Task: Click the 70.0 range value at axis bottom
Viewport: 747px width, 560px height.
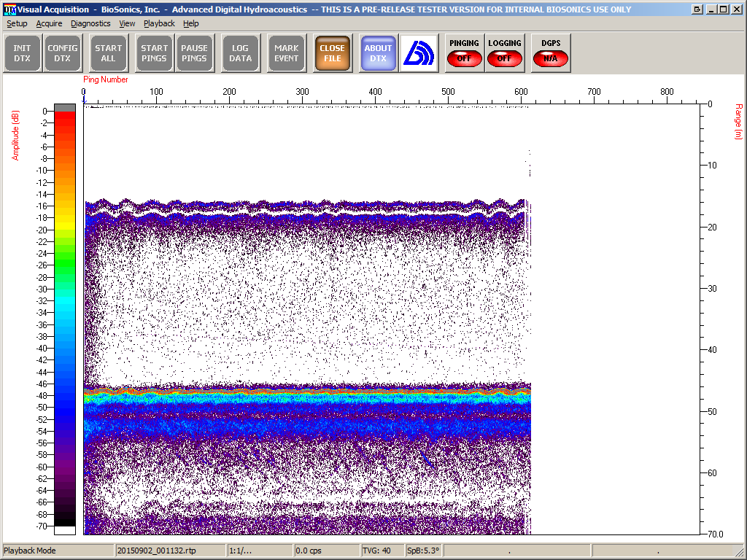Action: (x=716, y=534)
